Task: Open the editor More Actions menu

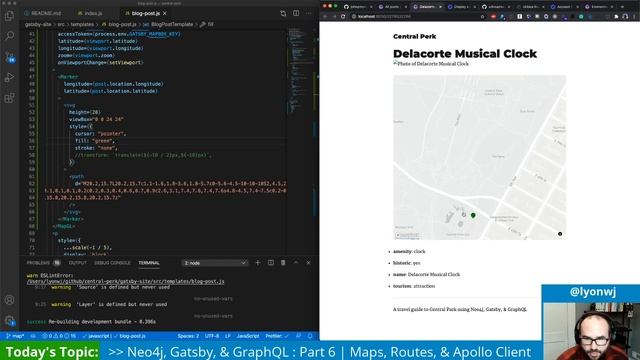Action: click(x=309, y=13)
